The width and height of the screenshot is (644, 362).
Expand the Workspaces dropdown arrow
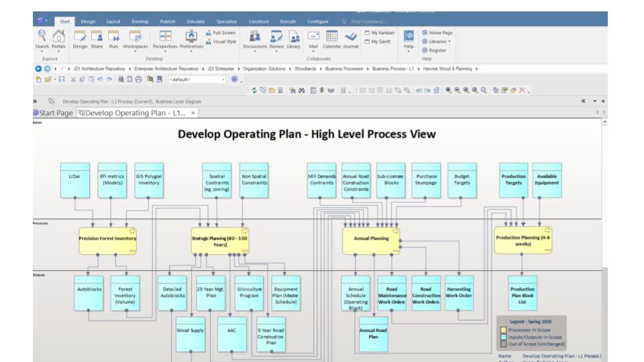click(x=135, y=52)
